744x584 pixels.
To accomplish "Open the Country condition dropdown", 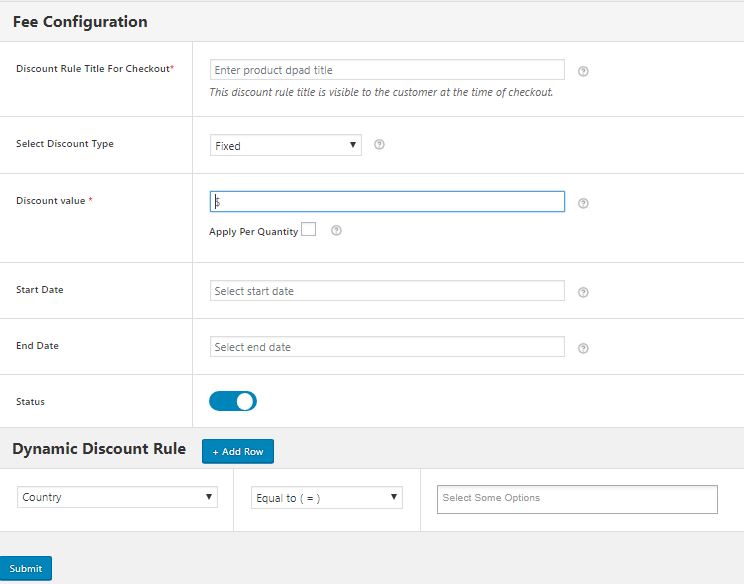I will click(x=117, y=497).
